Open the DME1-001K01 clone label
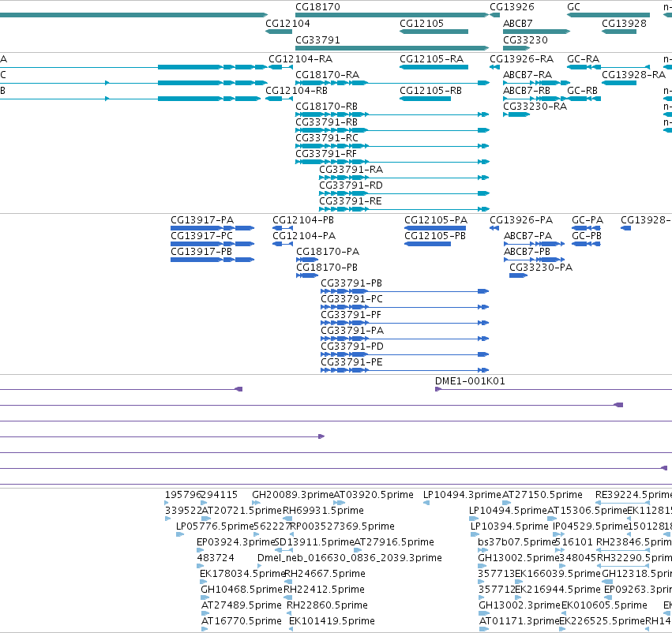Image resolution: width=672 pixels, height=633 pixels. tap(470, 381)
